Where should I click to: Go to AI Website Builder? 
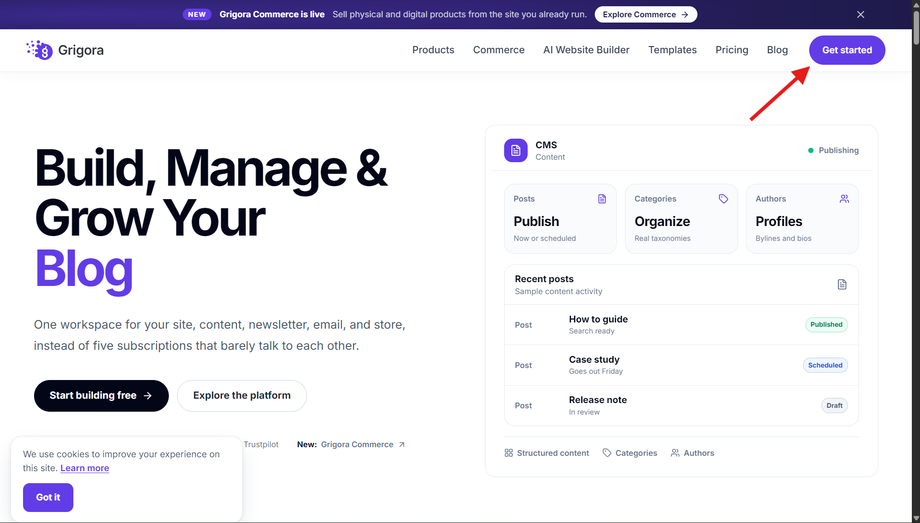586,50
